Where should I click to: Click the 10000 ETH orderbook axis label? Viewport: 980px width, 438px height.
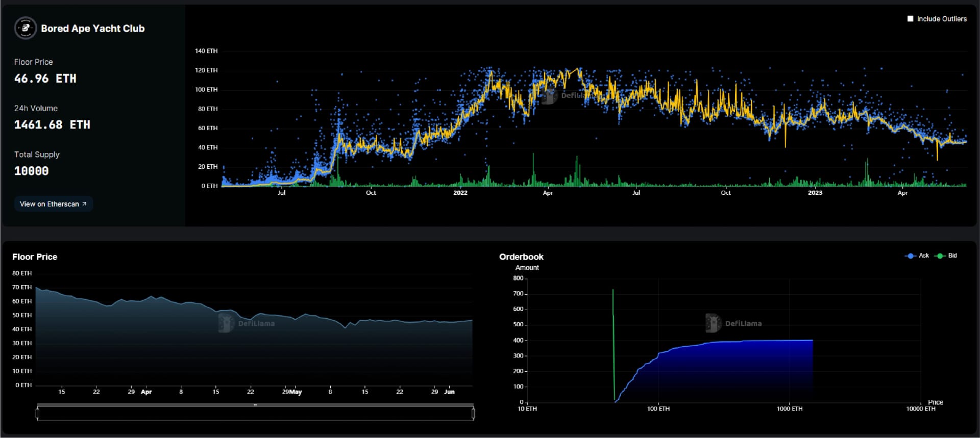(x=921, y=409)
